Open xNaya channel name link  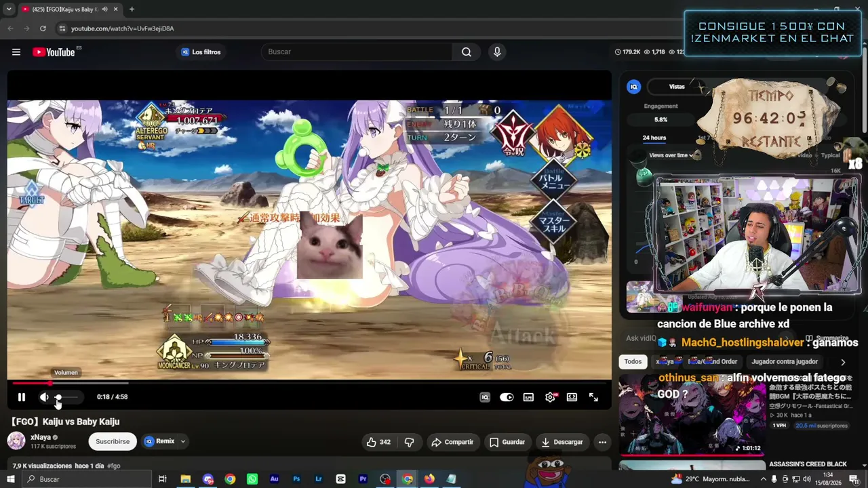click(x=41, y=438)
